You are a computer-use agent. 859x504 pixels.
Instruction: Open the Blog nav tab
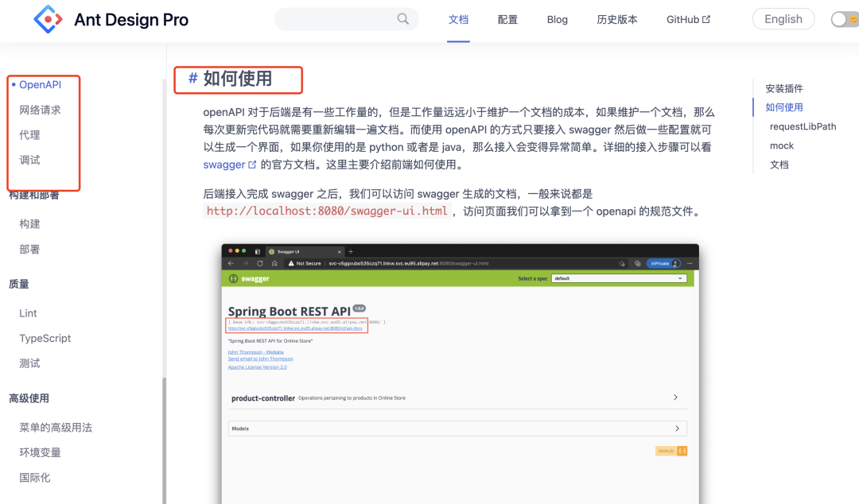[x=557, y=20]
